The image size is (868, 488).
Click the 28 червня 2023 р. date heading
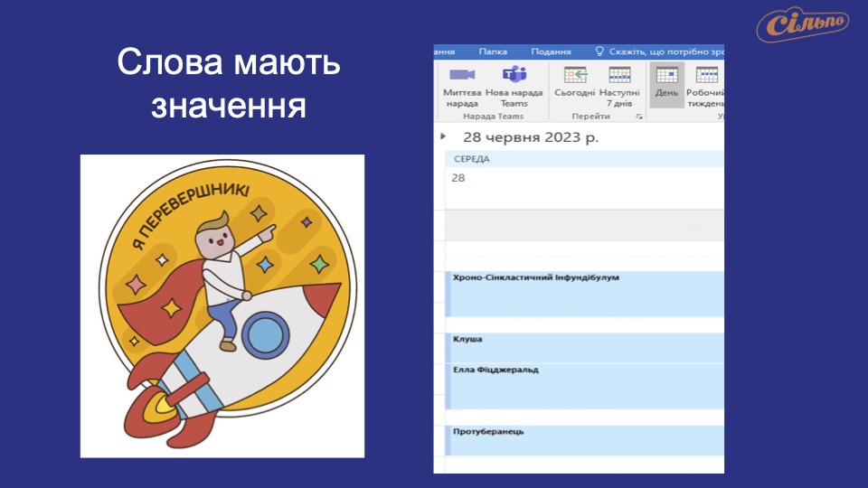(x=531, y=137)
